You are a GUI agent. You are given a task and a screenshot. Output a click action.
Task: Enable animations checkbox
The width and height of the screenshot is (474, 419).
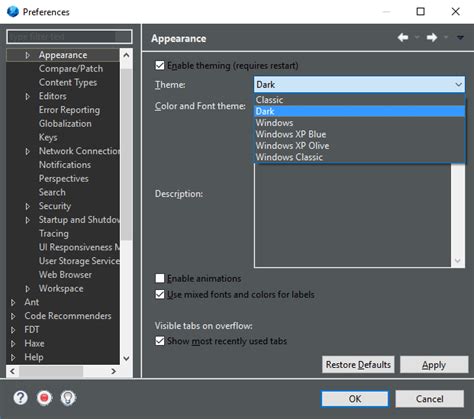160,278
